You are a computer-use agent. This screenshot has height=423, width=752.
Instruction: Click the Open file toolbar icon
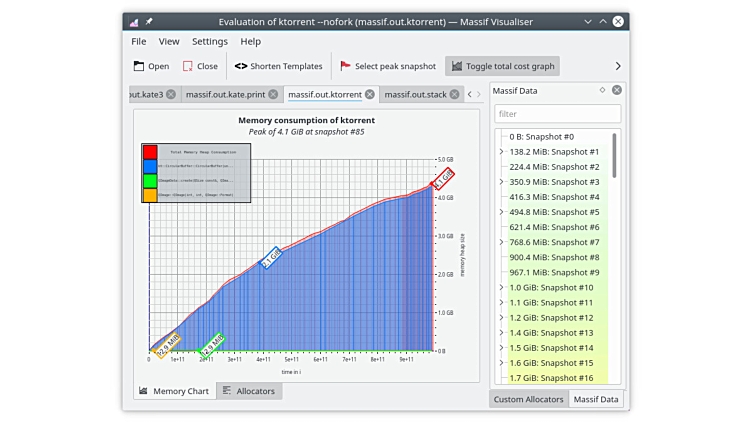pos(139,66)
